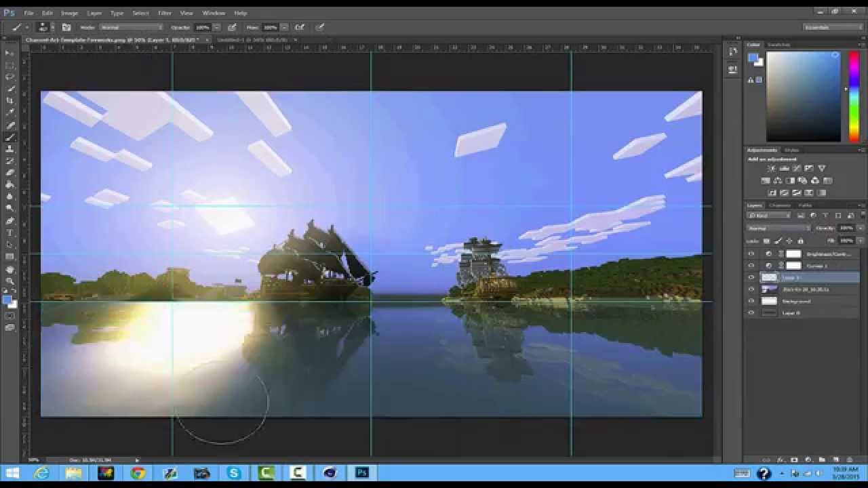Select the Eyedropper tool

[x=9, y=113]
